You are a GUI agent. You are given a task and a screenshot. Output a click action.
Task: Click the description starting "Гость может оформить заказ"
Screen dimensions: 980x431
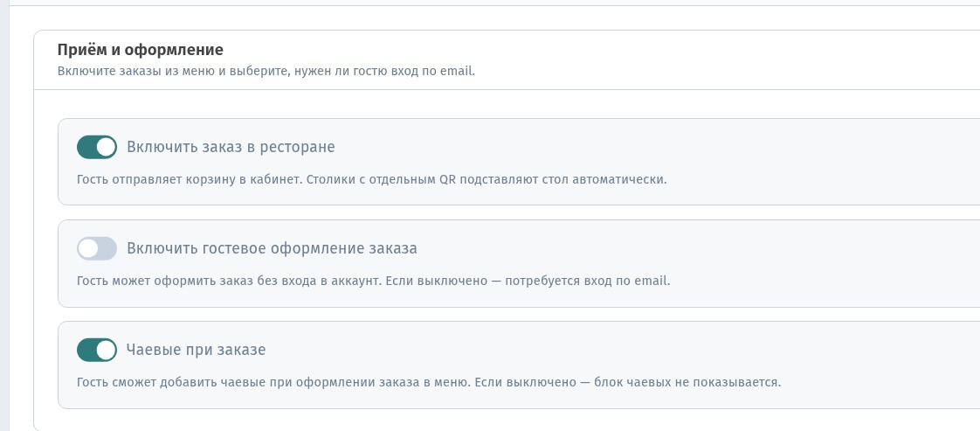[x=373, y=281]
